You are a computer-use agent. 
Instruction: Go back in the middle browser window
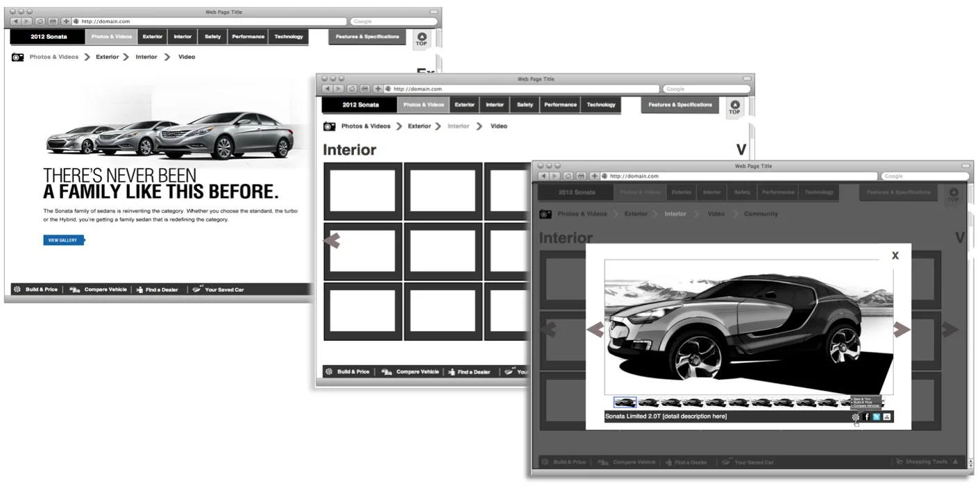click(x=326, y=89)
